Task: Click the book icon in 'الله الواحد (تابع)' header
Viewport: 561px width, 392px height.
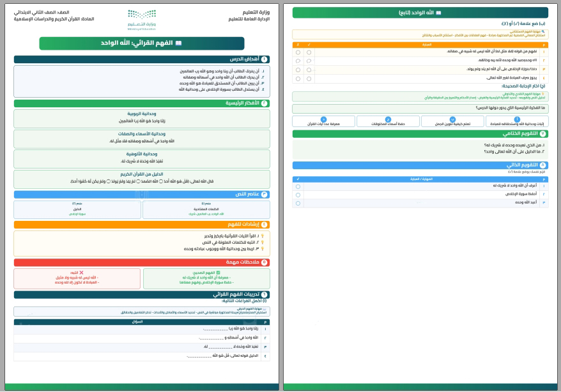Action: click(x=438, y=13)
